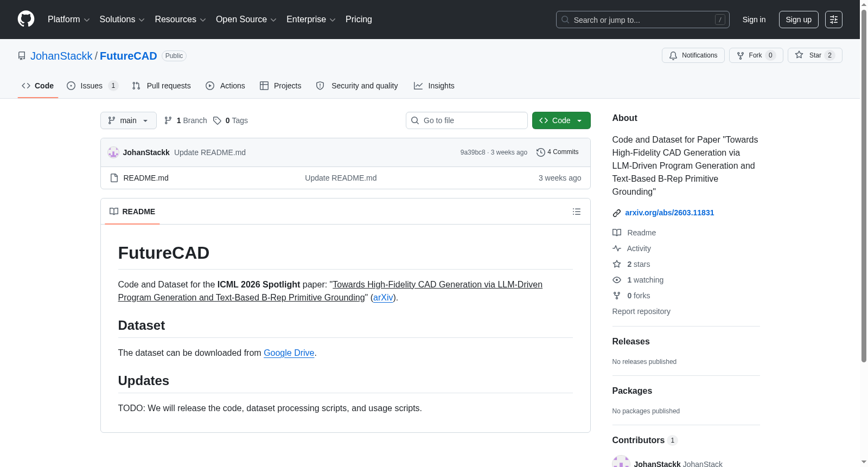Viewport: 868px width, 467px height.
Task: Click the 0 Tags link
Action: point(231,120)
